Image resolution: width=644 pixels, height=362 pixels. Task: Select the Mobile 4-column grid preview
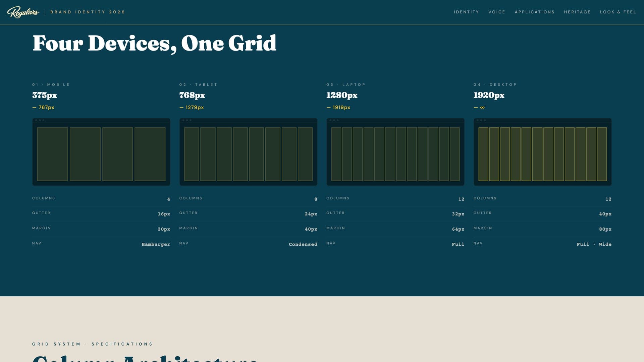click(x=101, y=152)
